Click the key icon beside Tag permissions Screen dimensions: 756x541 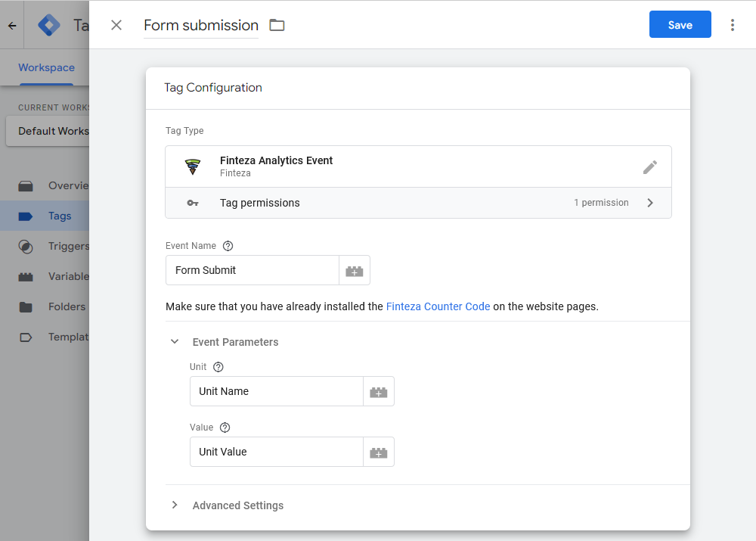tap(193, 204)
